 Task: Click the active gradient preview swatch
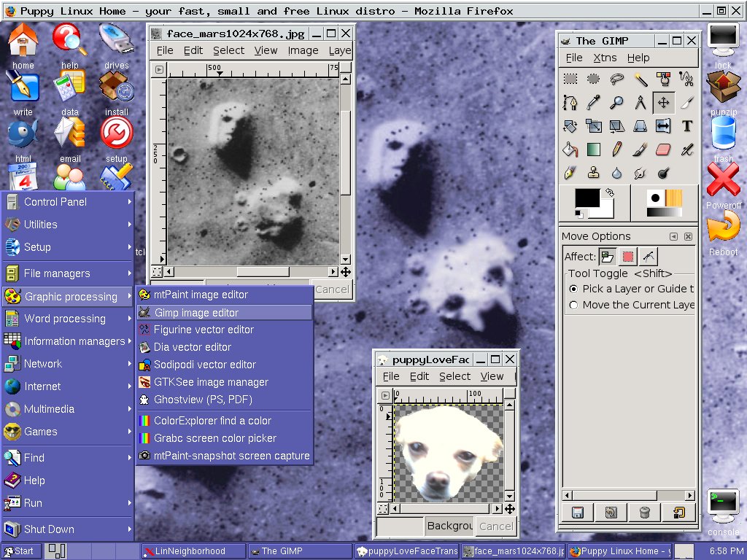pos(665,212)
